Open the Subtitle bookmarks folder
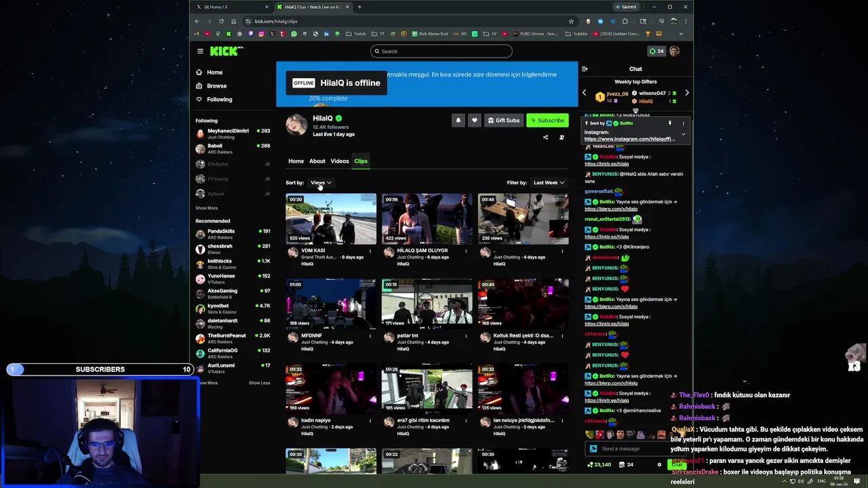Viewport: 868px width, 488px height. (x=576, y=34)
